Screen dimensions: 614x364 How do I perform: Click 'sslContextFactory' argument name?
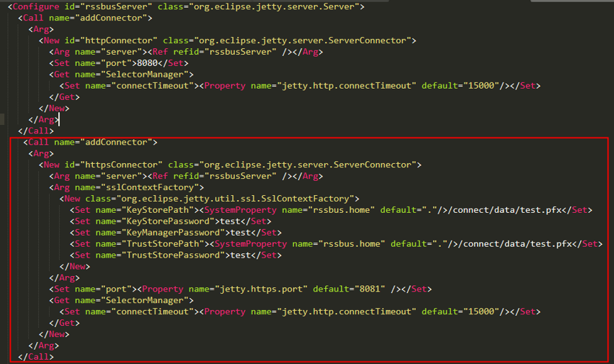(150, 187)
